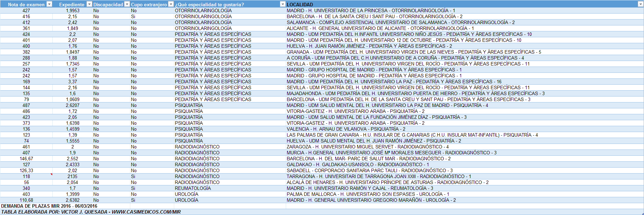The image size is (644, 215).
Task: Select the SALAMANCA complejo asistencial locality cell
Action: pyautogui.click(x=465, y=22)
